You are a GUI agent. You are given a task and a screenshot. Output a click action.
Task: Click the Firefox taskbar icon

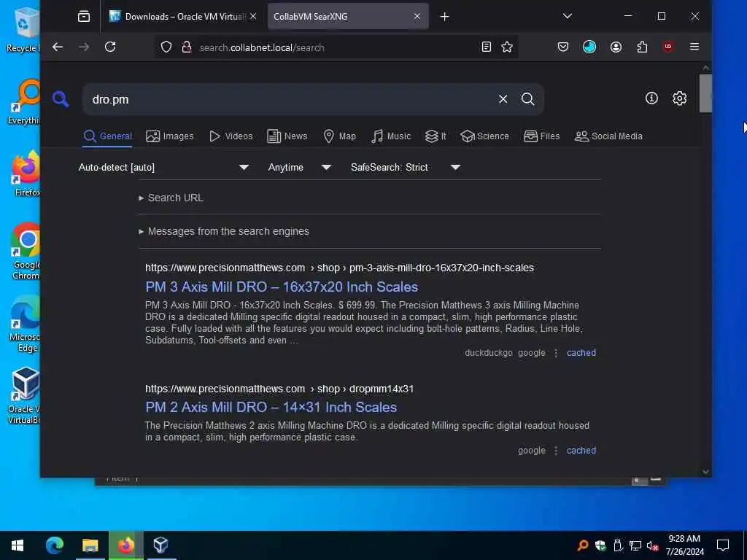pyautogui.click(x=125, y=545)
